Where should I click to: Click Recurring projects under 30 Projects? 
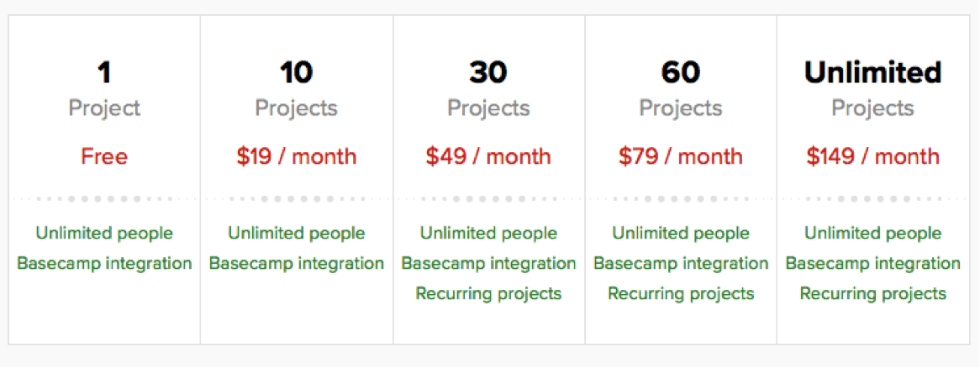[x=488, y=294]
